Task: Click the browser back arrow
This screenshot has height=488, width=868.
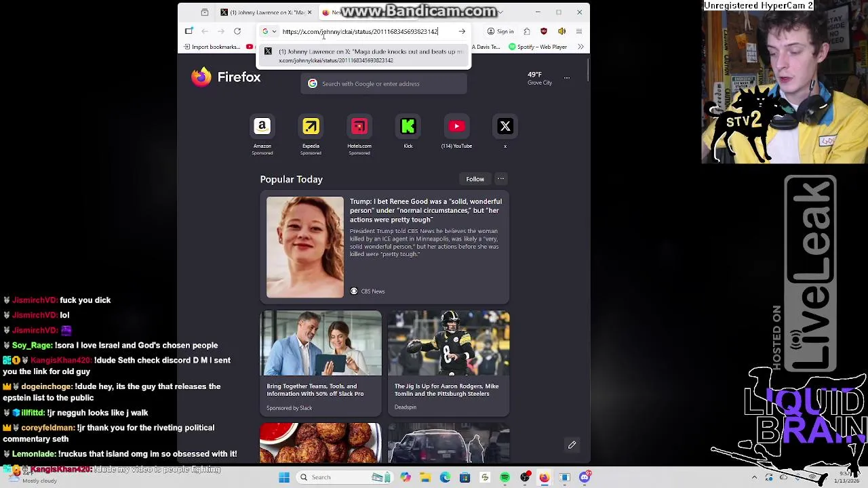Action: [x=205, y=31]
